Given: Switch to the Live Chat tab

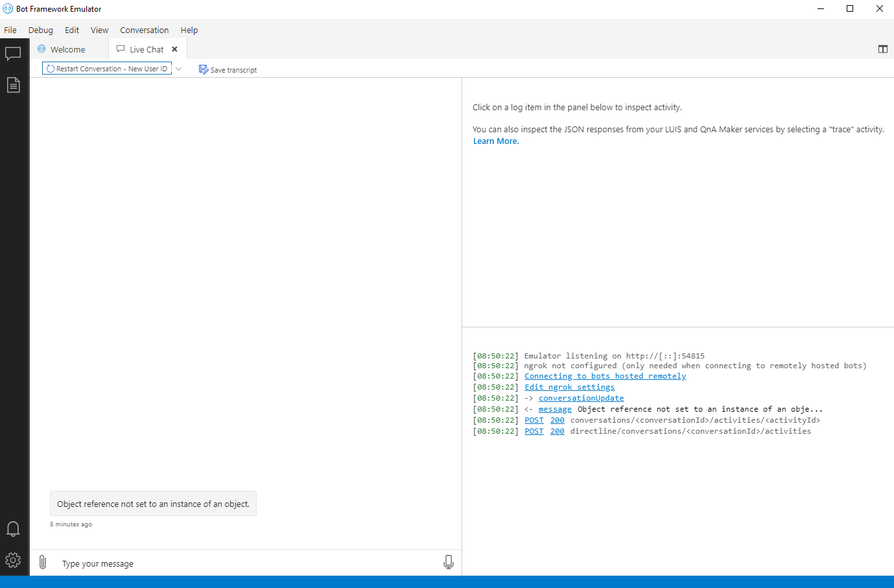Looking at the screenshot, I should pyautogui.click(x=147, y=49).
